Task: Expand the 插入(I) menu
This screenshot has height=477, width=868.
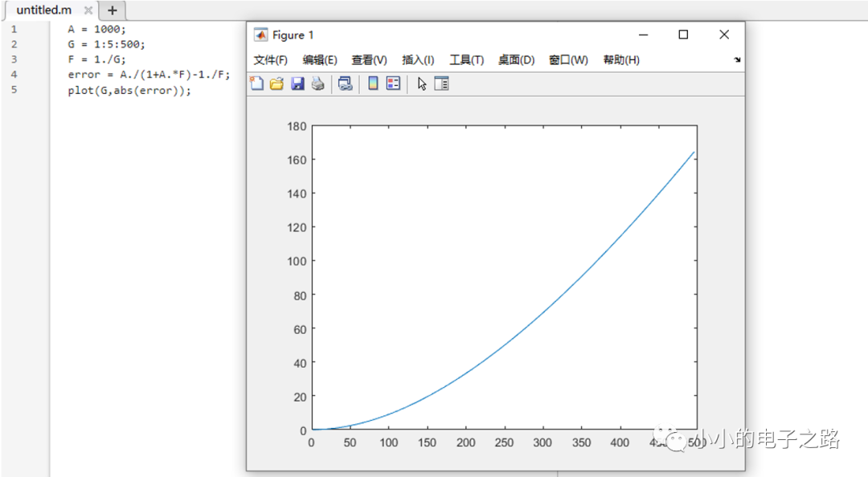Action: pos(418,60)
